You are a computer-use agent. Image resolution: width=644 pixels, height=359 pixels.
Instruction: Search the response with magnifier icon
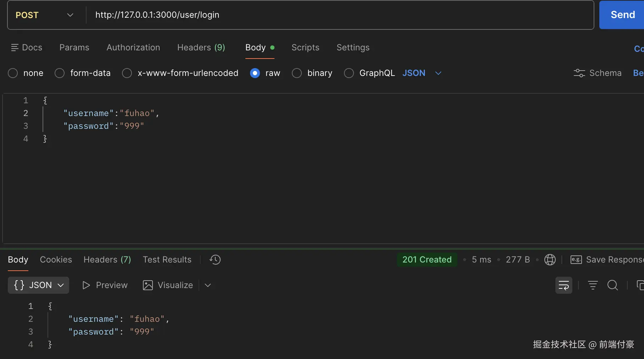(612, 285)
